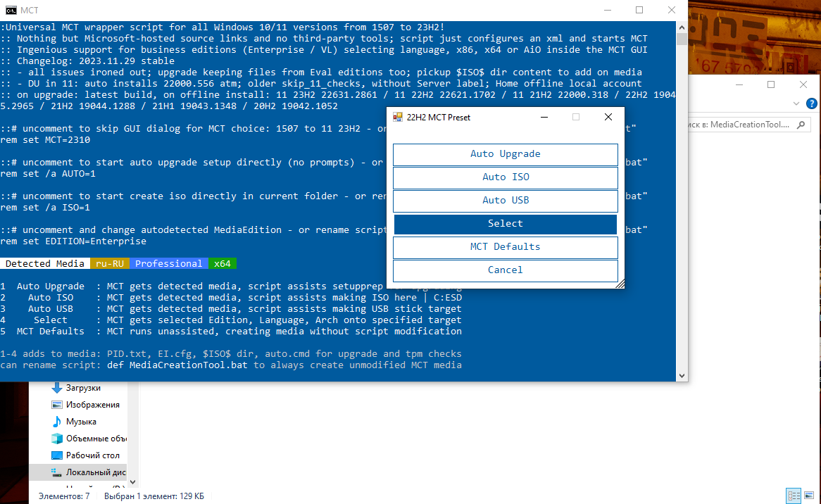Click the Auto Upgrade preset button
The height and width of the screenshot is (504, 821).
(505, 154)
